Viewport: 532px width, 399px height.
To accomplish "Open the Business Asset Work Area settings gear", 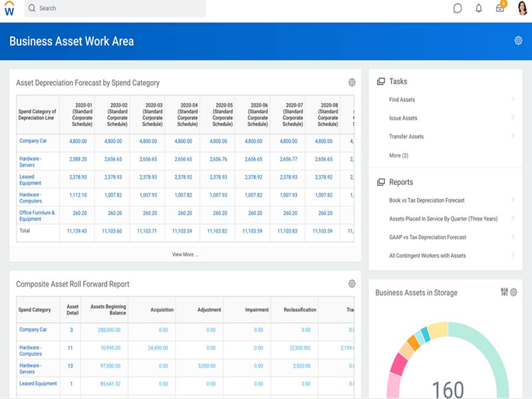I will click(x=519, y=40).
